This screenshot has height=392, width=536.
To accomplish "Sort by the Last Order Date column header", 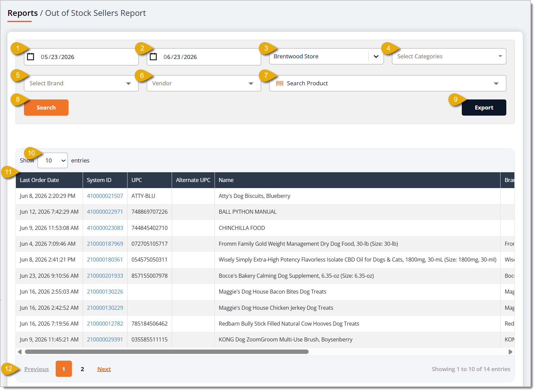I will (x=49, y=180).
